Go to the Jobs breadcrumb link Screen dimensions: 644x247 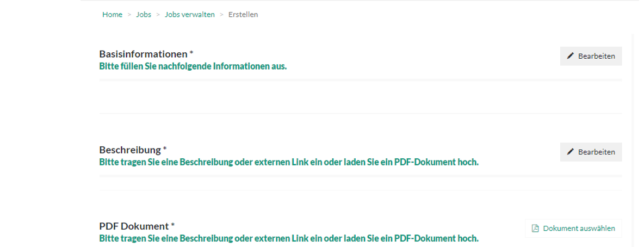[x=144, y=14]
